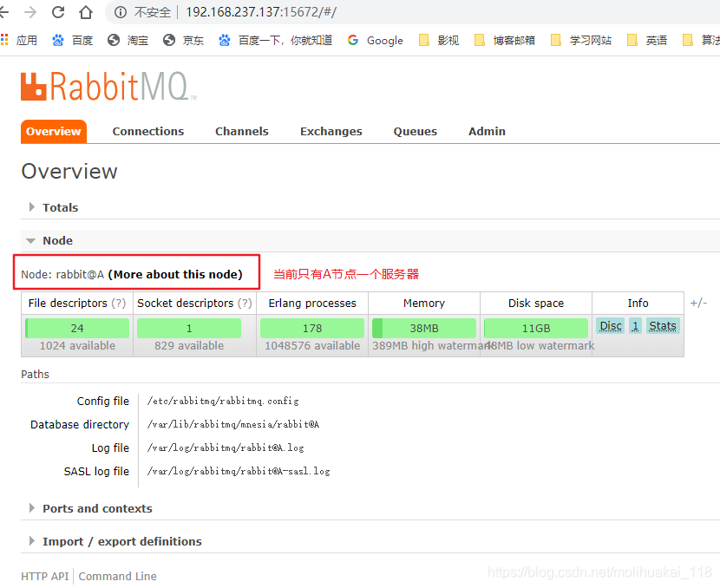Switch to the Channels tab
The image size is (720, 588).
[x=241, y=131]
